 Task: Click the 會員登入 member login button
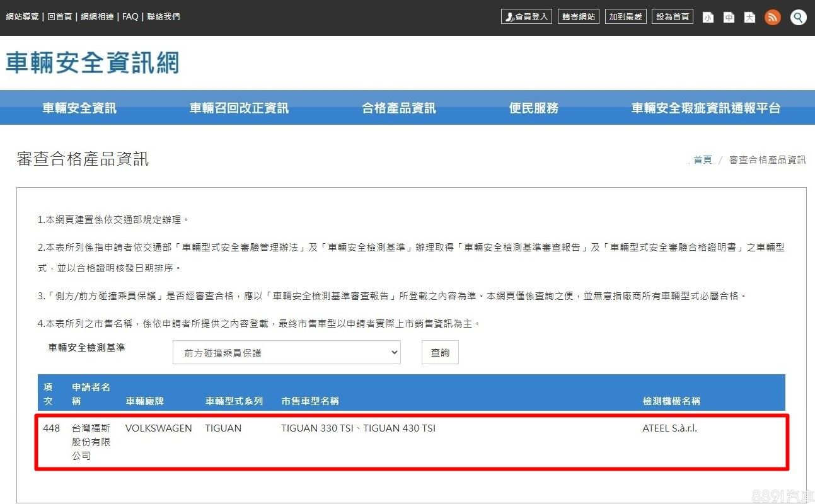click(x=526, y=17)
